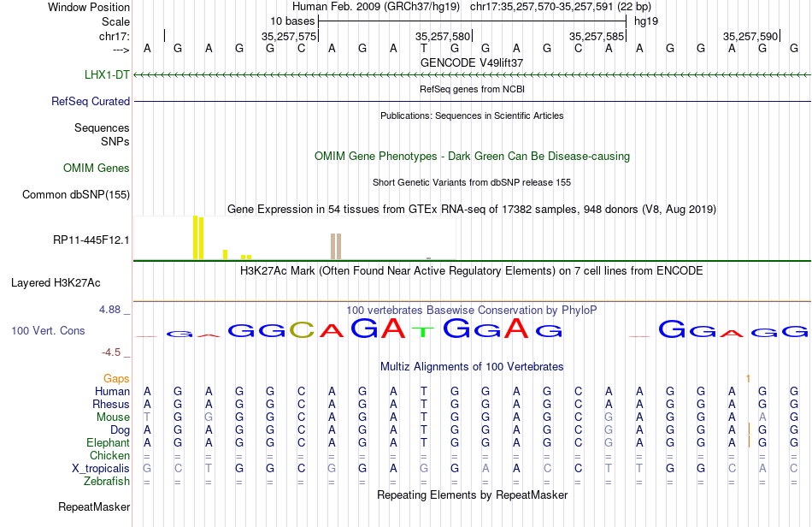This screenshot has height=527, width=812.
Task: Select the chr17: ruler label
Action: click(x=115, y=36)
